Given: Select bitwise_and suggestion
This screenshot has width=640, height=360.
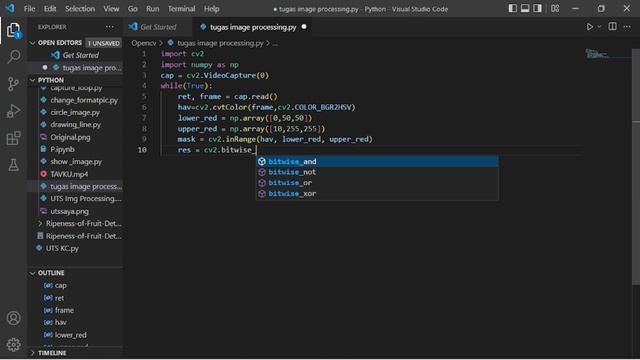Looking at the screenshot, I should tap(377, 161).
